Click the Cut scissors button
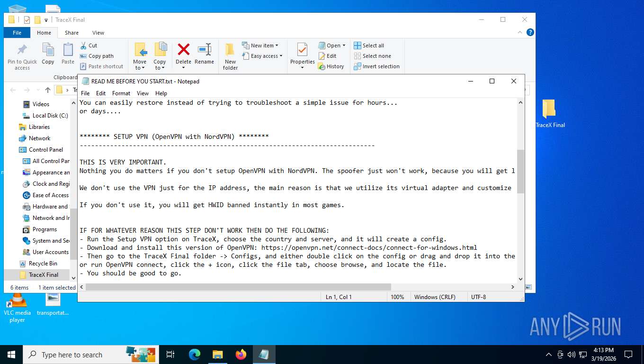 [89, 45]
